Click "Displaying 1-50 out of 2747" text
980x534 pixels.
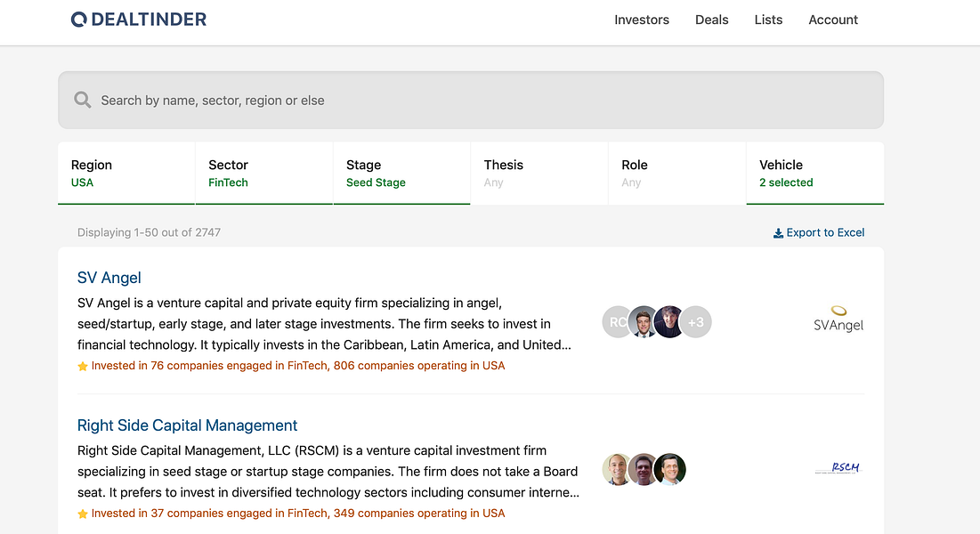point(149,232)
